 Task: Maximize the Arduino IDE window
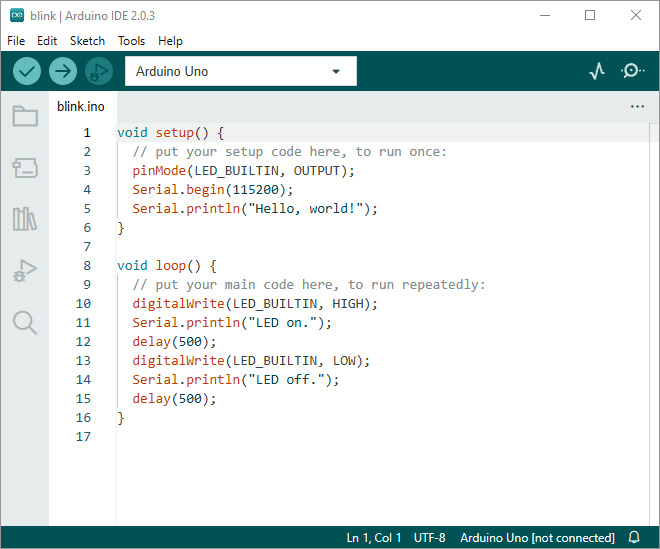point(590,16)
